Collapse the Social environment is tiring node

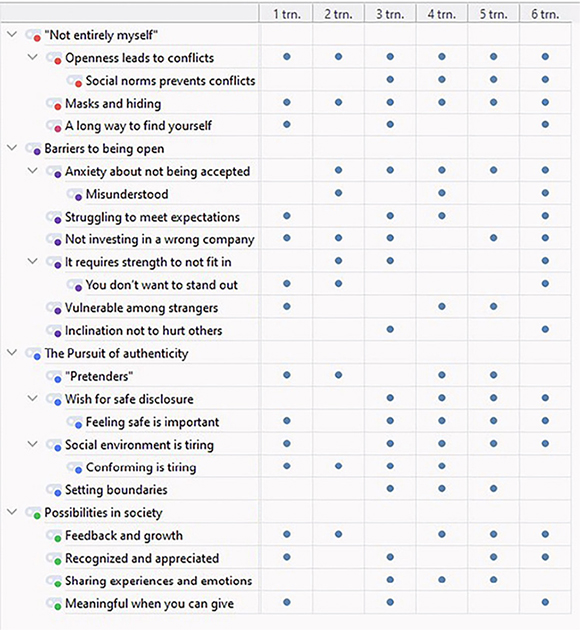point(33,444)
